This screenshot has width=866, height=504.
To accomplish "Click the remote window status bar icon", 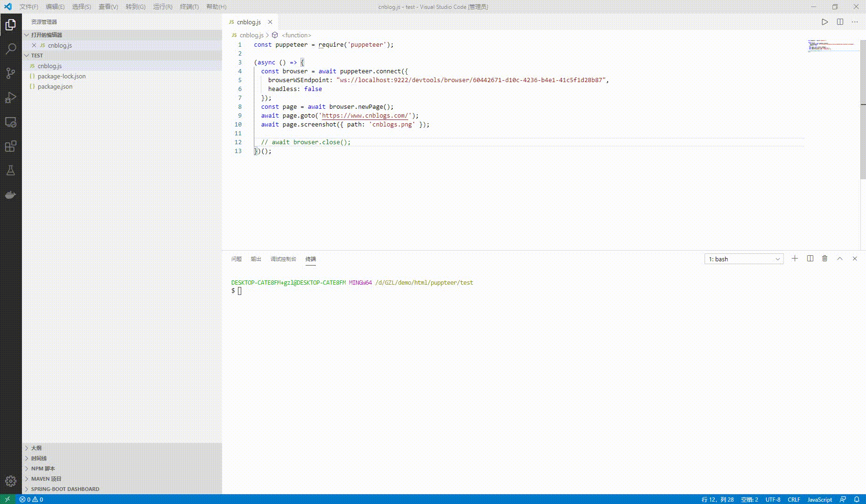I will 7,499.
